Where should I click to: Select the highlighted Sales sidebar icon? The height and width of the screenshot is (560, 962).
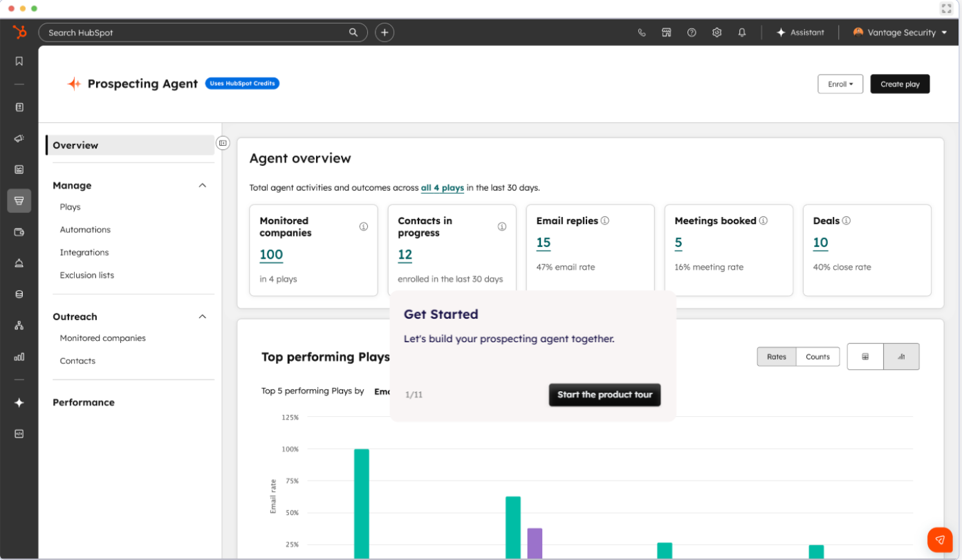pyautogui.click(x=19, y=200)
